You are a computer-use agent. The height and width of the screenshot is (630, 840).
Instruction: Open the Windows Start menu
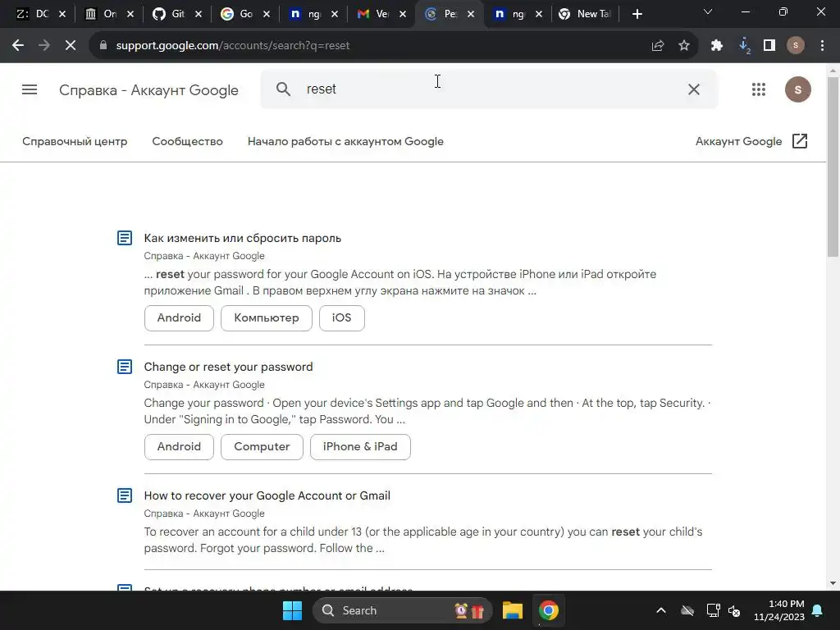pyautogui.click(x=293, y=610)
